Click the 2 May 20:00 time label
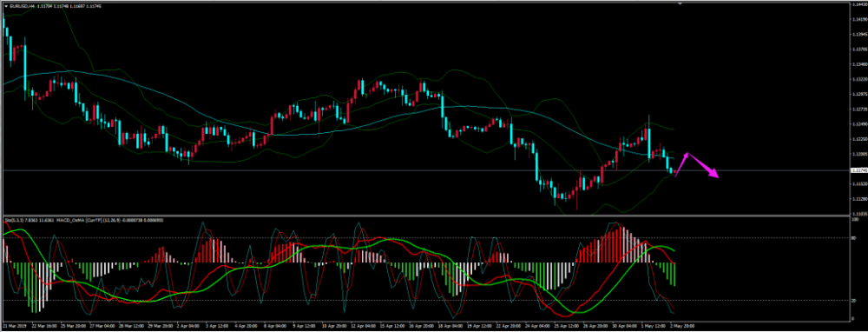Viewport: 868px width, 332px height. pyautogui.click(x=682, y=325)
